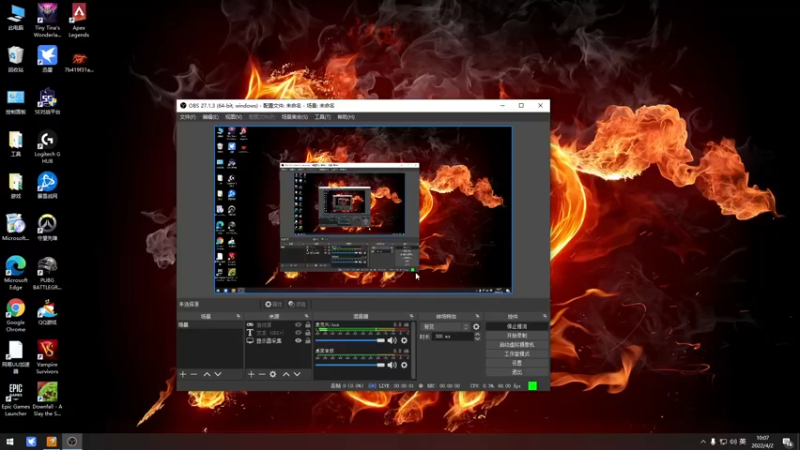Click the 停止推流 button
Viewport: 800px width, 450px height.
[517, 327]
